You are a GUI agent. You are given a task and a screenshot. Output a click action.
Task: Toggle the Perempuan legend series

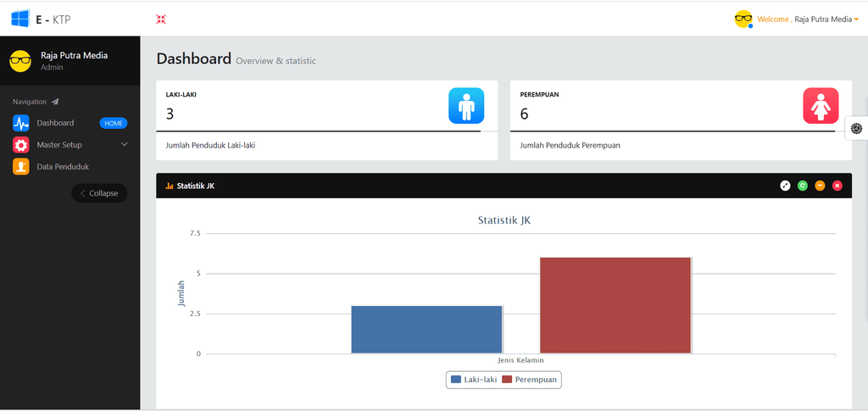530,380
